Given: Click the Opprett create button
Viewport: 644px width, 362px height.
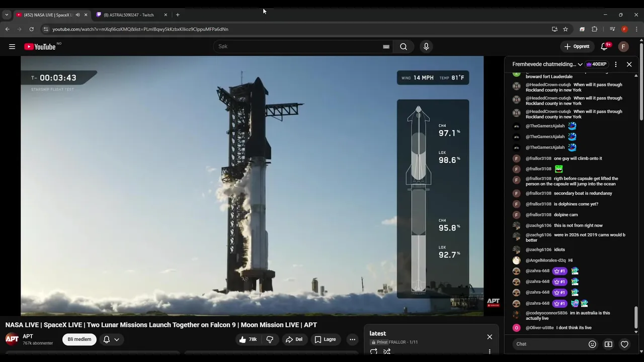Looking at the screenshot, I should pyautogui.click(x=577, y=47).
